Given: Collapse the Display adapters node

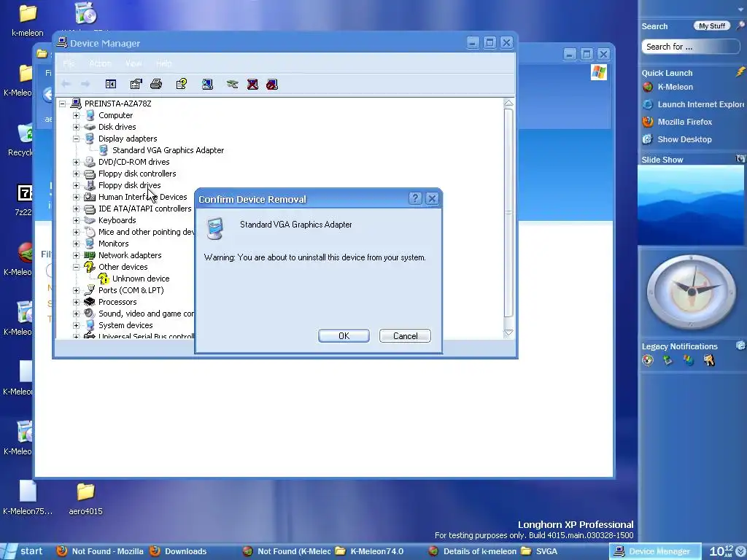Looking at the screenshot, I should 76,139.
